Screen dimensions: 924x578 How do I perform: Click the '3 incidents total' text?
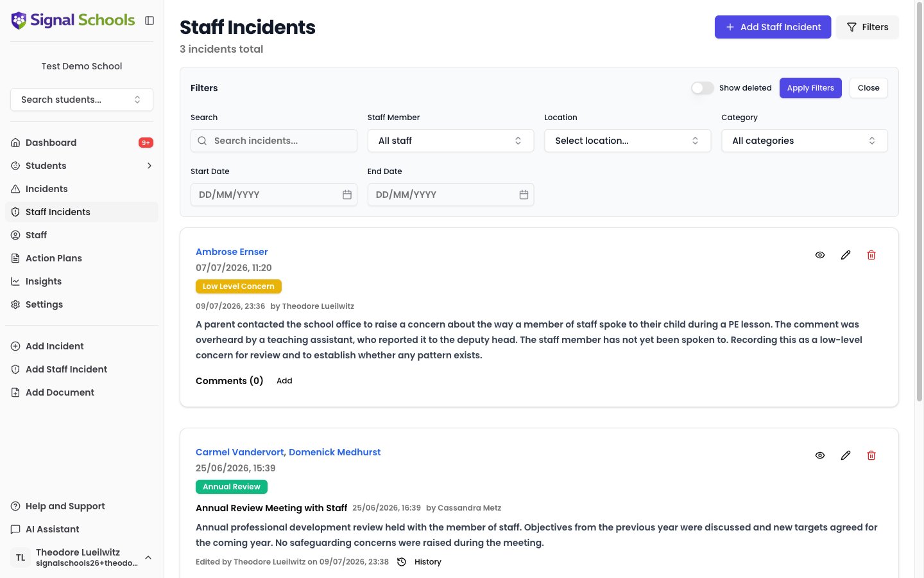[x=221, y=49]
